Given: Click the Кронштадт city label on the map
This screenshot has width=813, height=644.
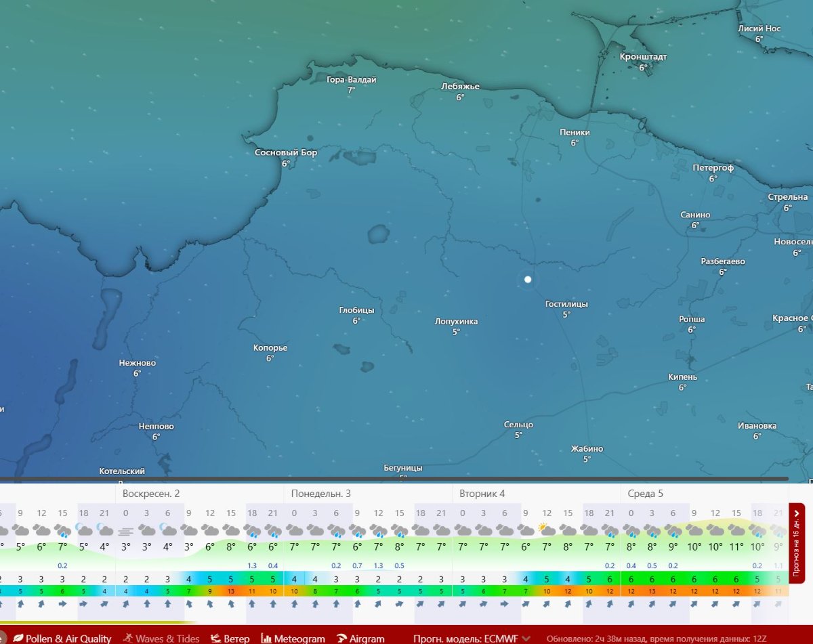Looking at the screenshot, I should point(643,57).
